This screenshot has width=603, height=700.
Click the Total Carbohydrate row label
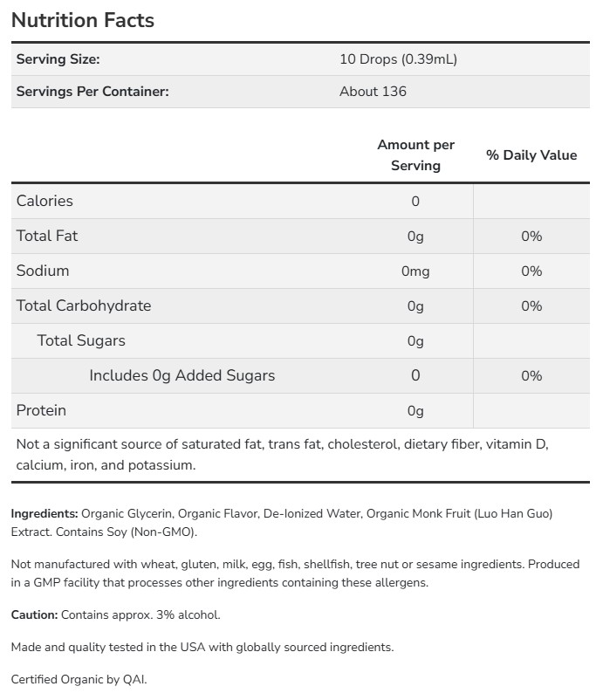[84, 305]
